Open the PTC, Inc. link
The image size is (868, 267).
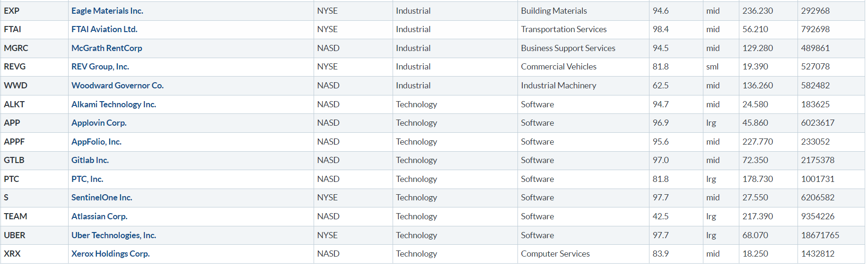click(87, 179)
